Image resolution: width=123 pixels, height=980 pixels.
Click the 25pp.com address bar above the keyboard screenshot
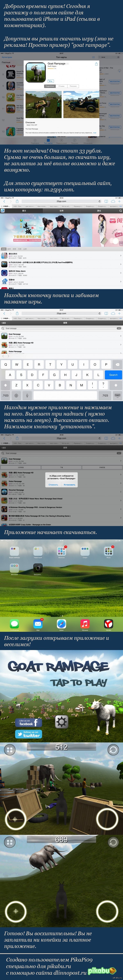click(x=61, y=314)
